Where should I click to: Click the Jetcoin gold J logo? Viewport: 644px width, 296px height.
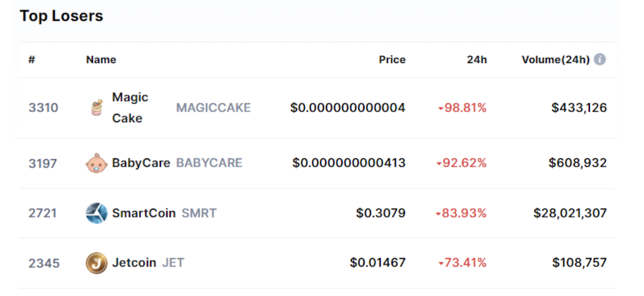click(97, 263)
